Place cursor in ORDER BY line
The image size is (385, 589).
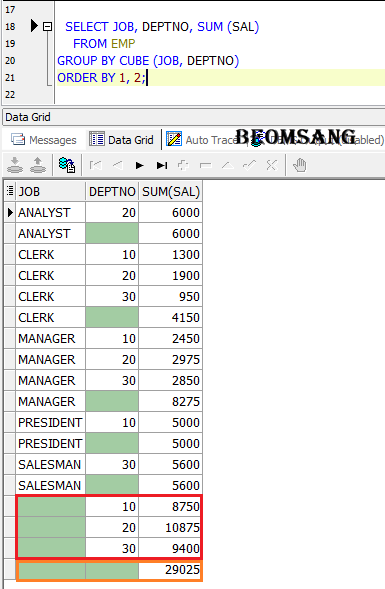click(x=221, y=78)
